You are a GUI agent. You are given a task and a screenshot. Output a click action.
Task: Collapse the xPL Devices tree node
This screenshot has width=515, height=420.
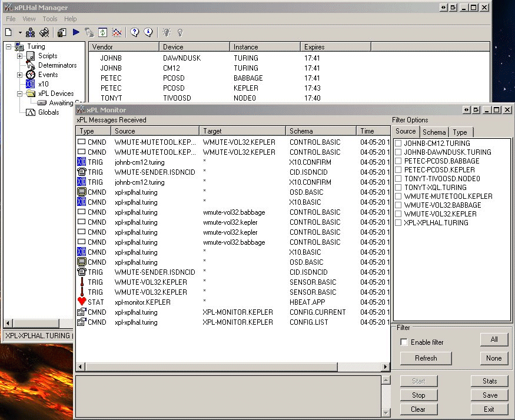tap(20, 94)
